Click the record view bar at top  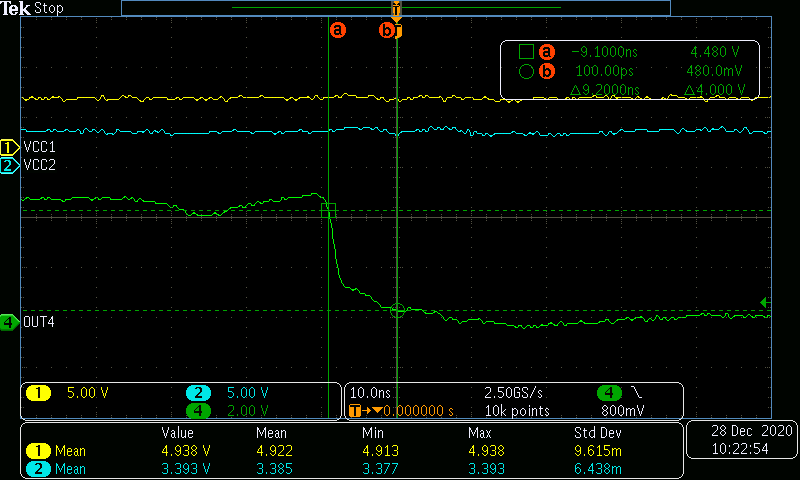[x=396, y=8]
